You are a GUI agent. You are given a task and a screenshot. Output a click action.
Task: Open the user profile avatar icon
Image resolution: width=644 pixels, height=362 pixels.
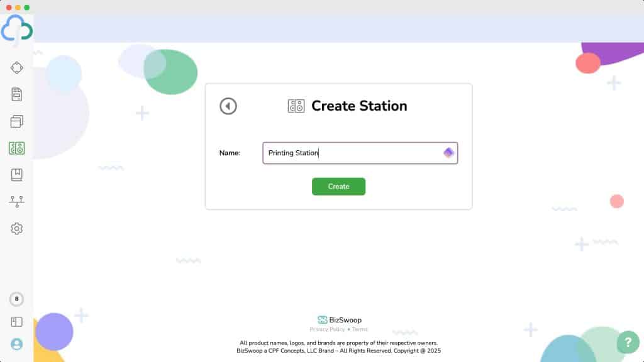pos(17,344)
